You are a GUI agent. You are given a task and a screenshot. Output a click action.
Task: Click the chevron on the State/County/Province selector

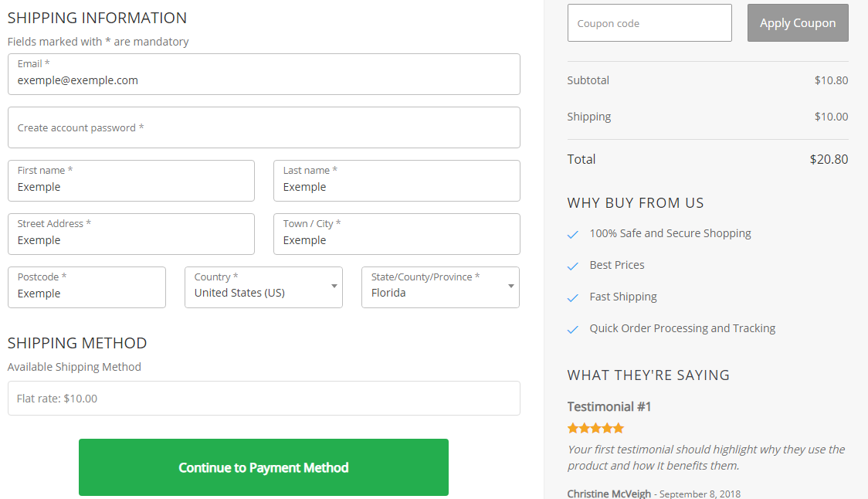(x=510, y=287)
